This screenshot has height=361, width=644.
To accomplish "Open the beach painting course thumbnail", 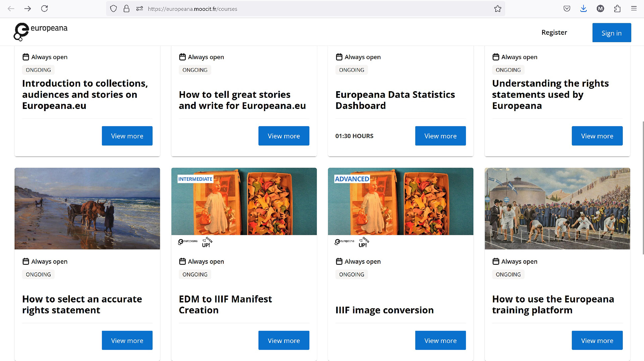I will pos(87,208).
